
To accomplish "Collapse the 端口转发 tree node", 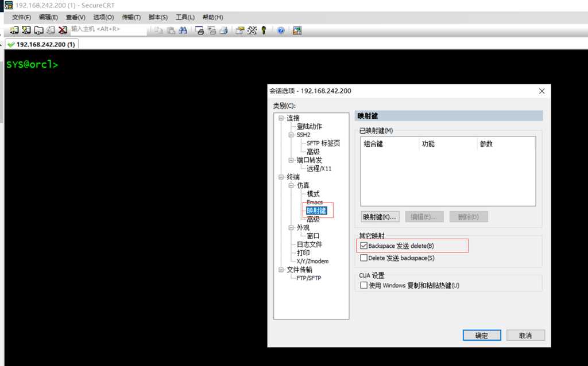I will click(291, 160).
